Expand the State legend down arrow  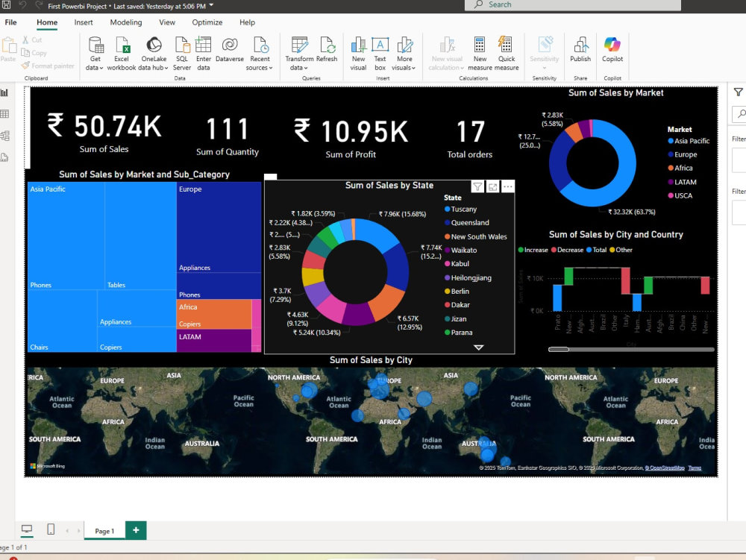(479, 347)
